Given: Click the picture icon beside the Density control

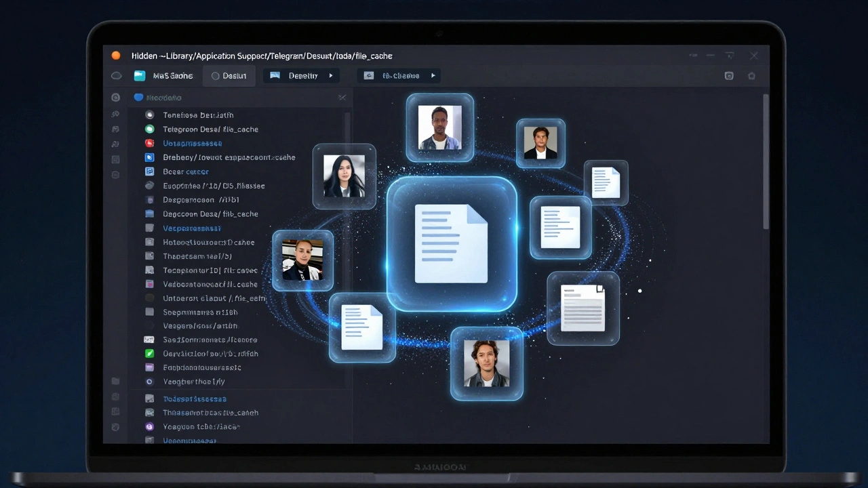Looking at the screenshot, I should pyautogui.click(x=275, y=75).
